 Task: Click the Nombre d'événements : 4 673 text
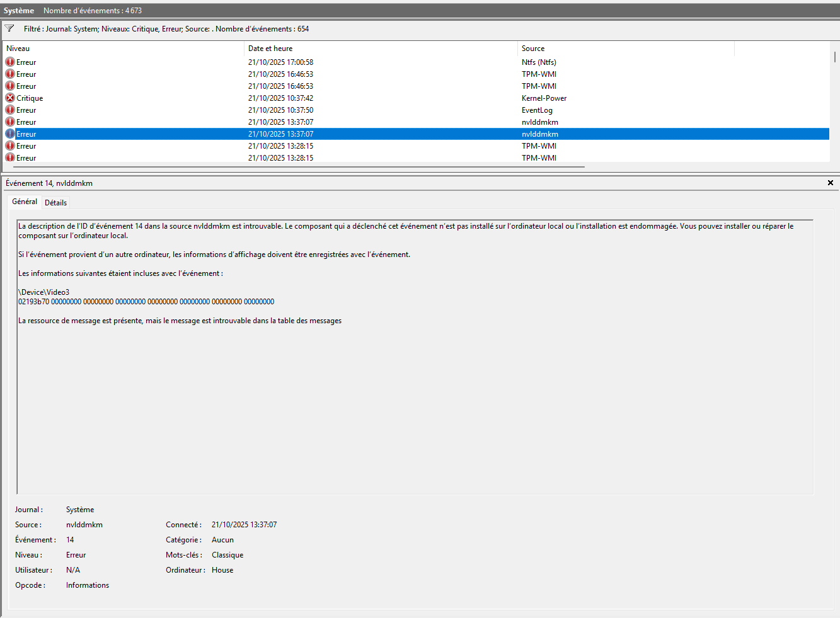click(93, 11)
